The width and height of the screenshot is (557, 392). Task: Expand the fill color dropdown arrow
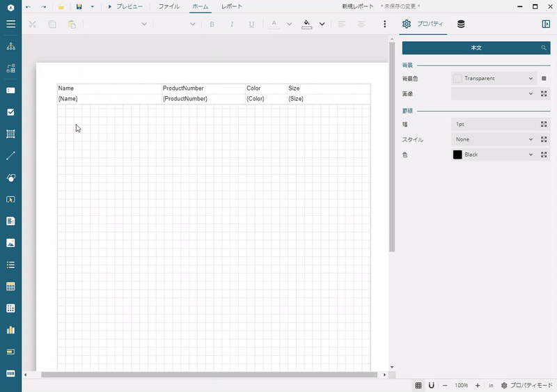click(x=322, y=24)
